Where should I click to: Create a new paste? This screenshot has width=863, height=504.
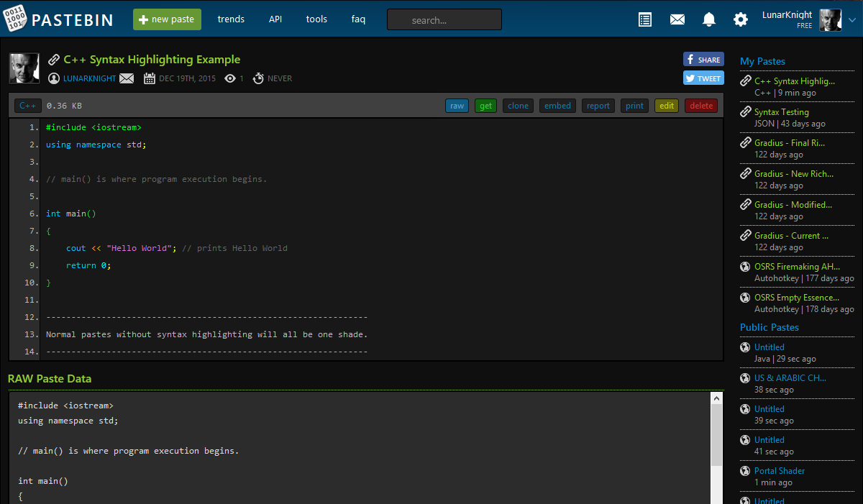pyautogui.click(x=167, y=19)
